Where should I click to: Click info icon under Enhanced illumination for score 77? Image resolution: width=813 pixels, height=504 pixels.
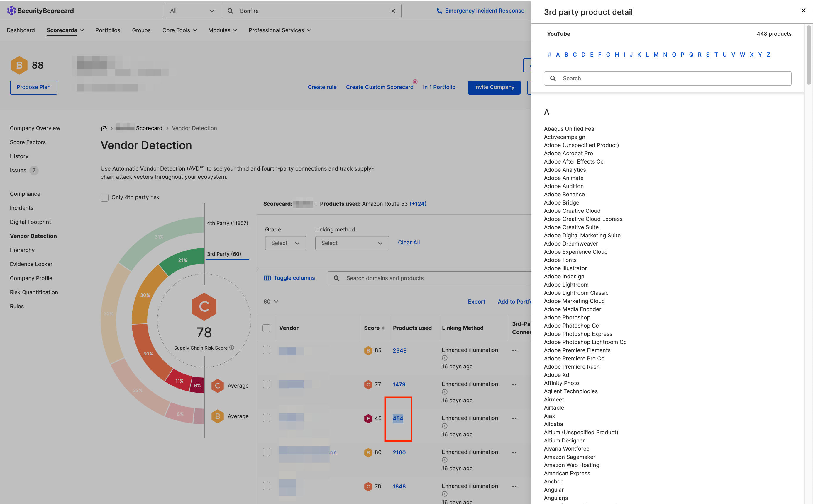pos(445,392)
